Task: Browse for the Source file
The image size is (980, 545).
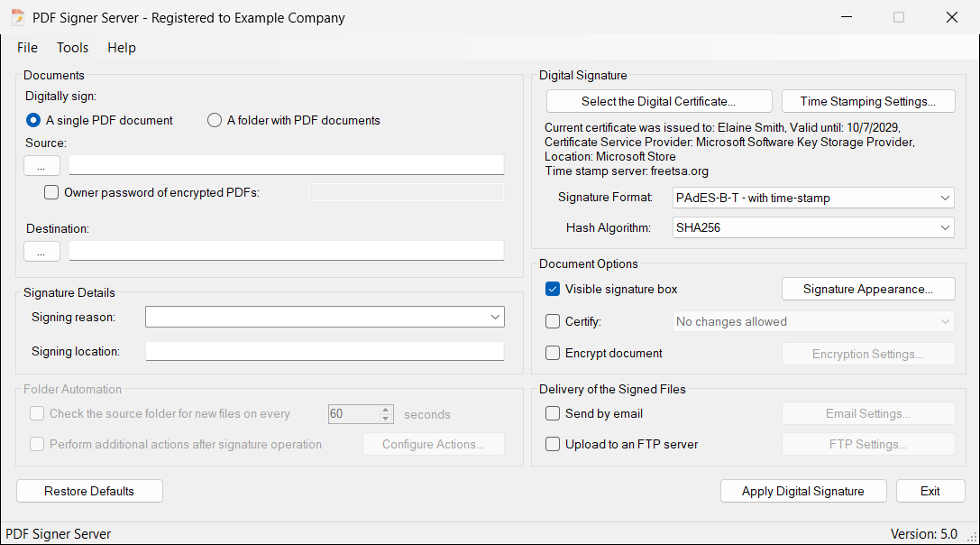Action: click(x=41, y=166)
